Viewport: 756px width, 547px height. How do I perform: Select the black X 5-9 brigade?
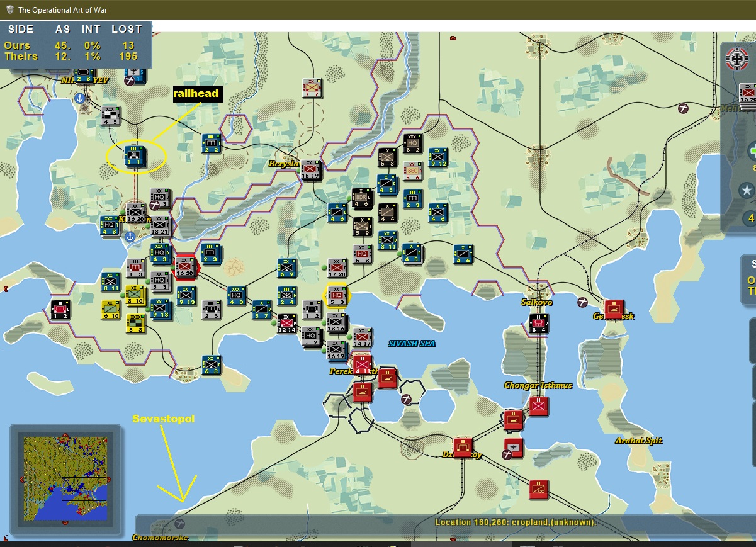362,226
